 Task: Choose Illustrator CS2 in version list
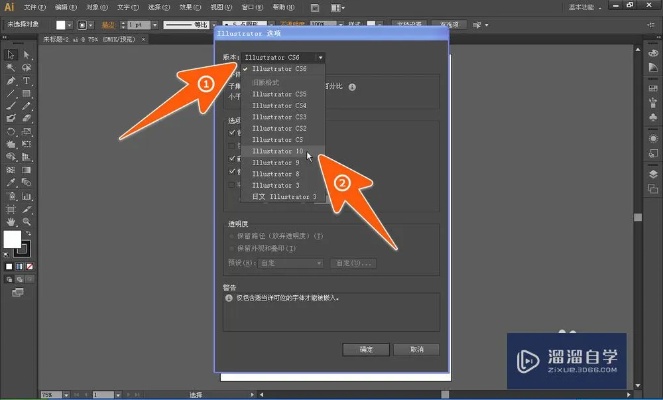(x=279, y=128)
